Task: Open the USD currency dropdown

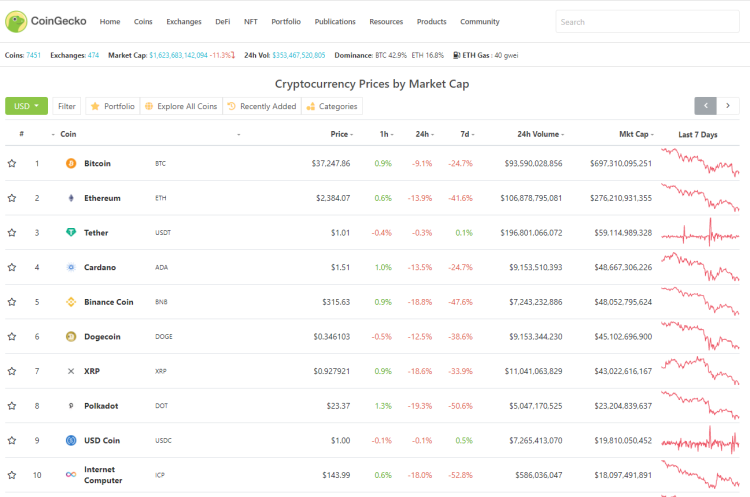Action: [x=26, y=106]
